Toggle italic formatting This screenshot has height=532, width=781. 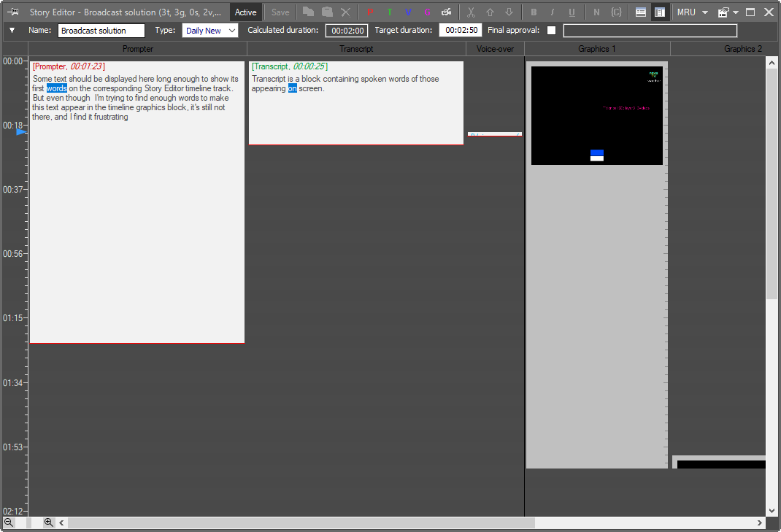click(553, 12)
